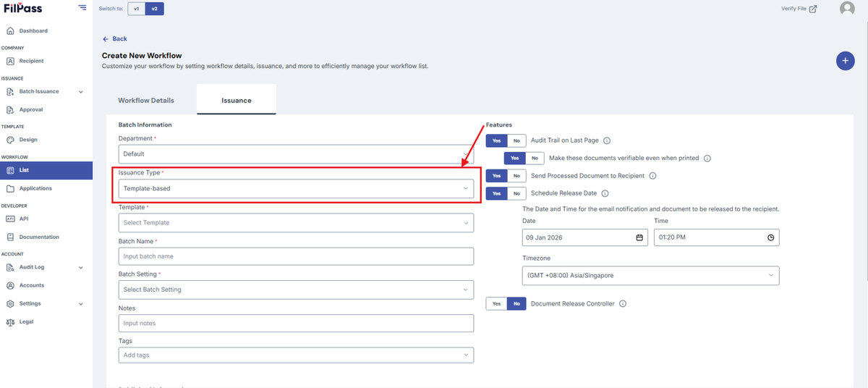Image resolution: width=868 pixels, height=388 pixels.
Task: Open the Add tags dropdown
Action: tap(296, 355)
